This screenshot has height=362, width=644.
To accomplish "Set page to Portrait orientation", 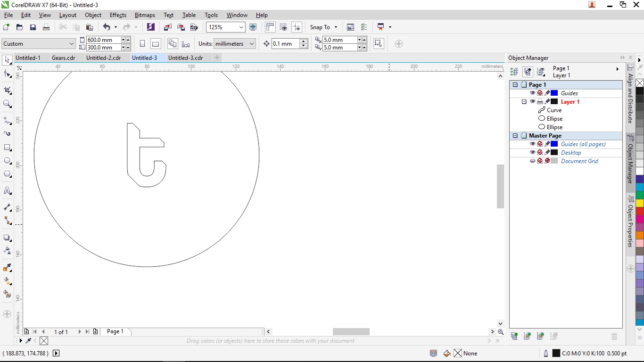I will pos(142,44).
